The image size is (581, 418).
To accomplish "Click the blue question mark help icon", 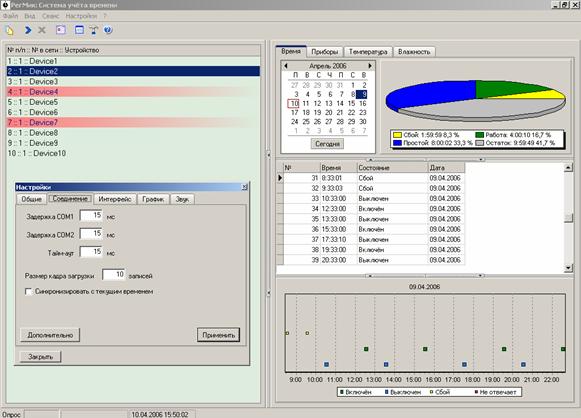I will 108,30.
